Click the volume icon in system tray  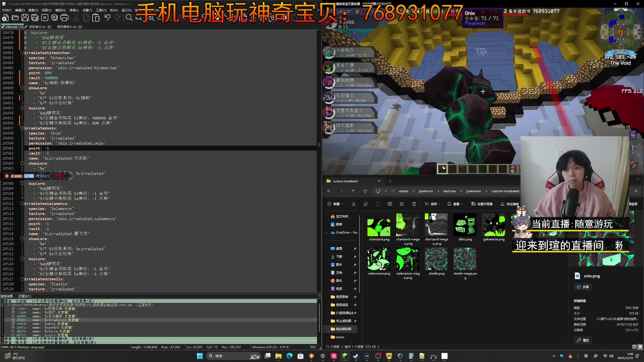tap(611, 356)
